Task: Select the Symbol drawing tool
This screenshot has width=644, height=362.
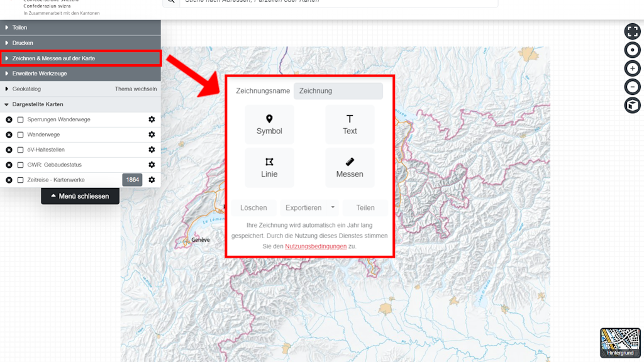Action: [x=269, y=124]
